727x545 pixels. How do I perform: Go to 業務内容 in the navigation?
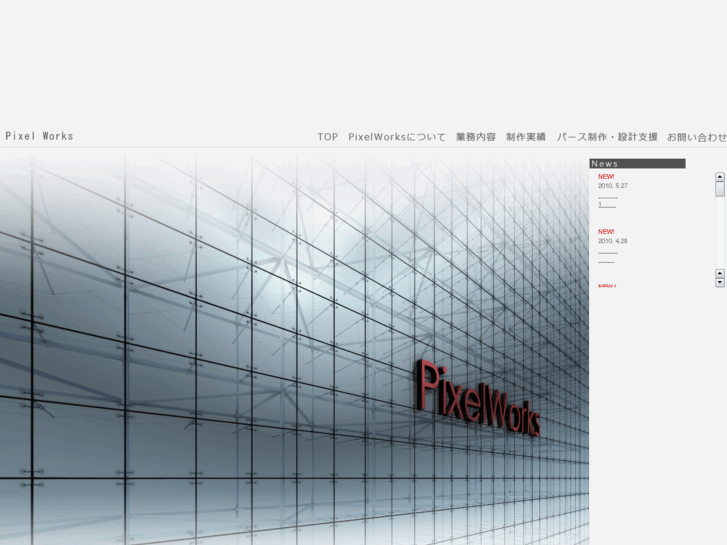(x=476, y=137)
